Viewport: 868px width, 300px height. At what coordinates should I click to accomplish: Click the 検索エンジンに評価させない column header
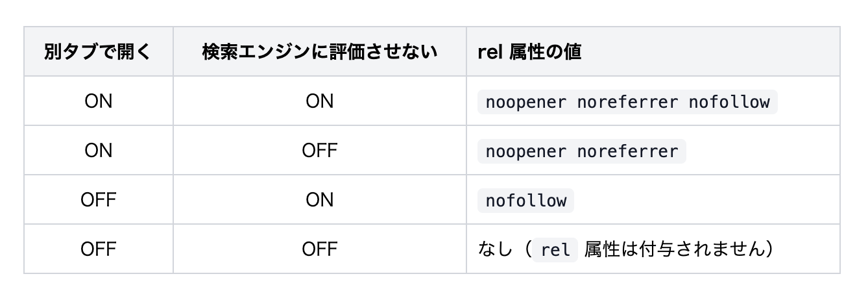(x=319, y=52)
